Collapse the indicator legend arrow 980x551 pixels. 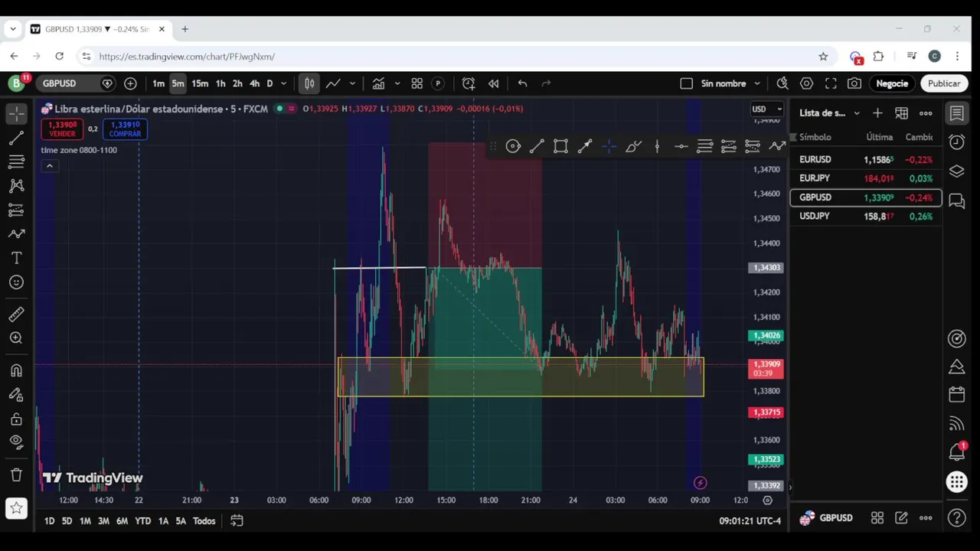tap(49, 166)
